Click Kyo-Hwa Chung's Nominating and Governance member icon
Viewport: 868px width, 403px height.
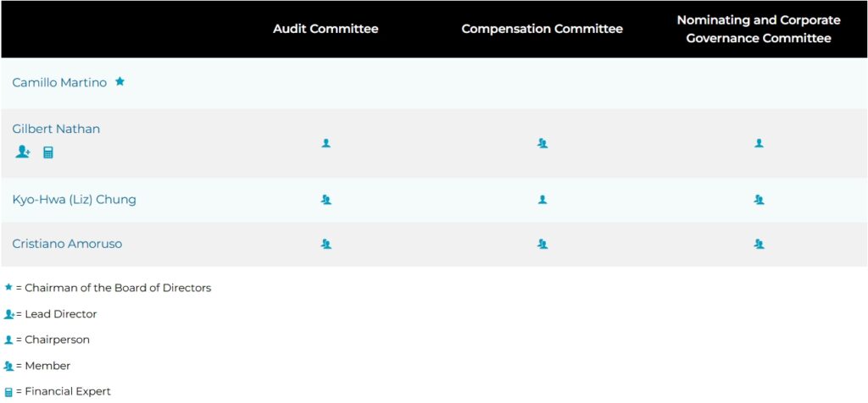[759, 200]
